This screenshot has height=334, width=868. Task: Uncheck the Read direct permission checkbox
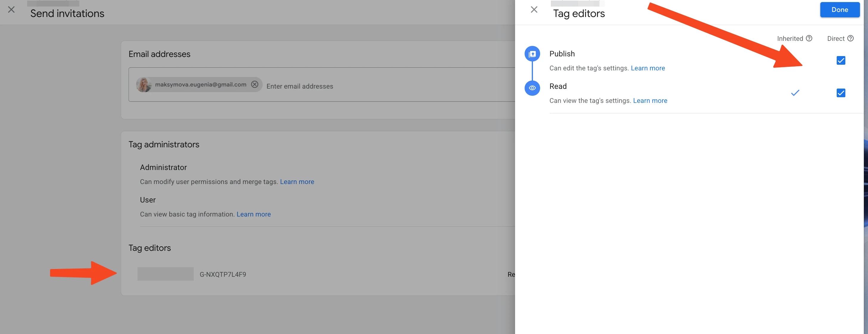841,93
